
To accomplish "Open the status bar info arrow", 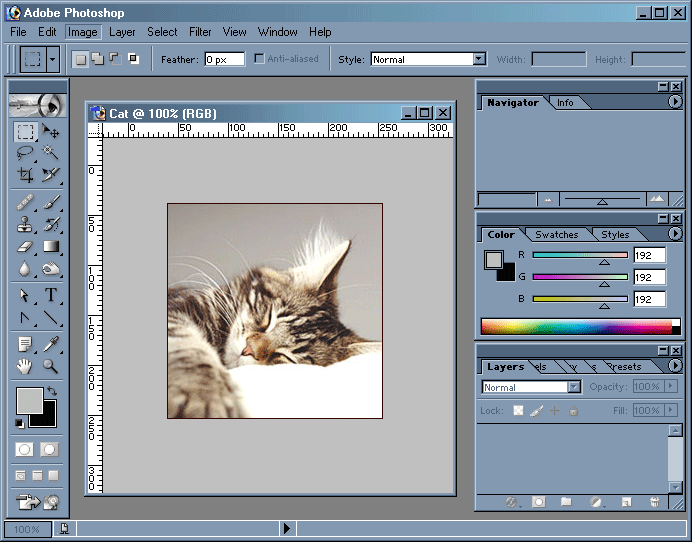I will [x=287, y=528].
